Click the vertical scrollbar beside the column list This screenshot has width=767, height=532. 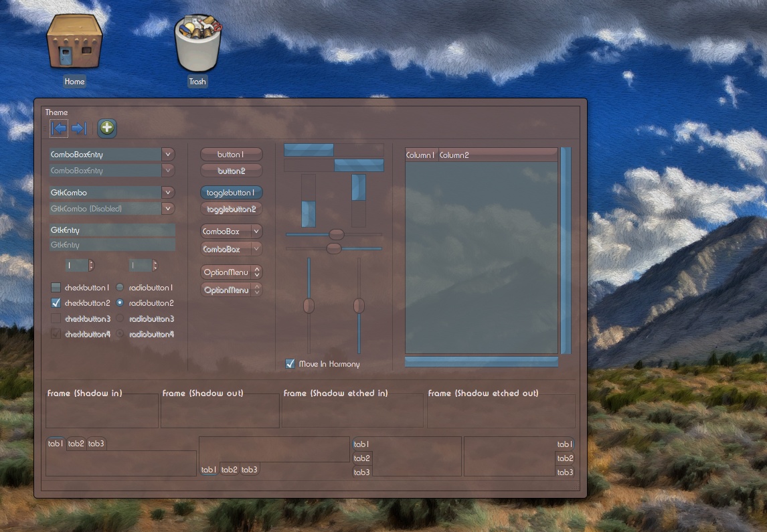566,250
